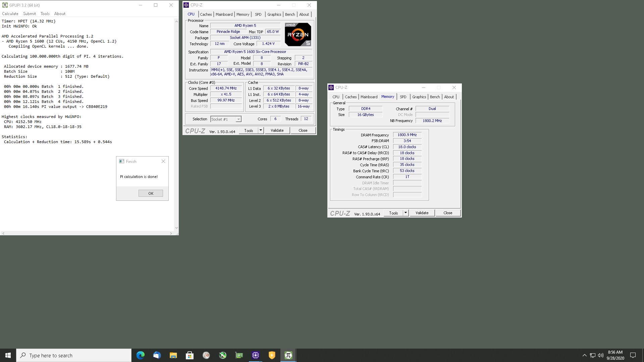Select Mainboard tab in Memory window

pyautogui.click(x=369, y=97)
